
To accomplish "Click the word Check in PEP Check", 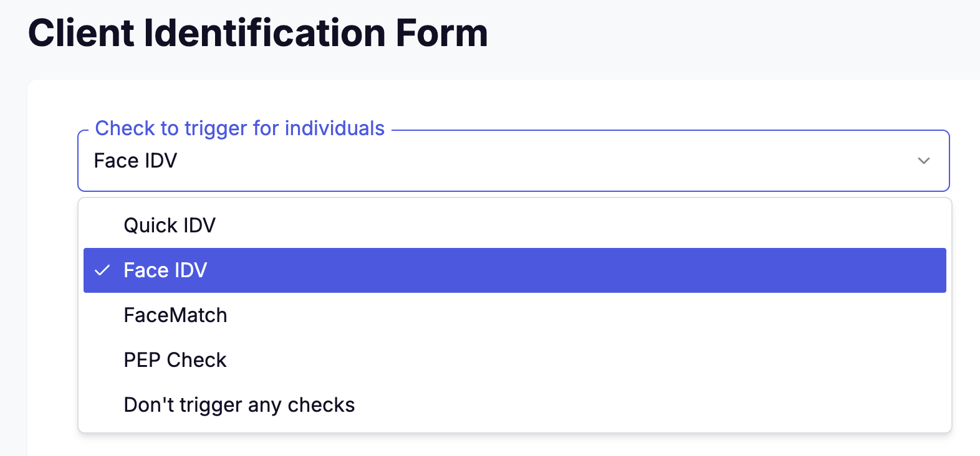I will pyautogui.click(x=196, y=360).
